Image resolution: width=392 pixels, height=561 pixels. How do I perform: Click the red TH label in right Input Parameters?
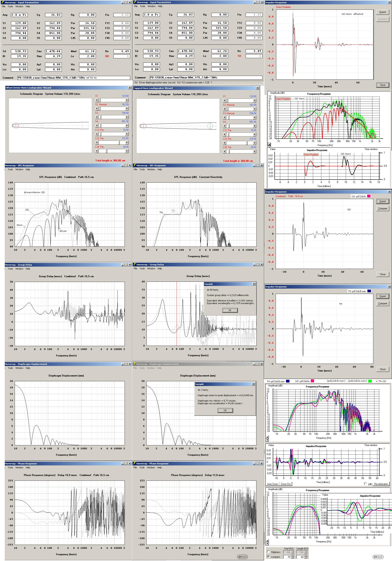click(x=239, y=56)
